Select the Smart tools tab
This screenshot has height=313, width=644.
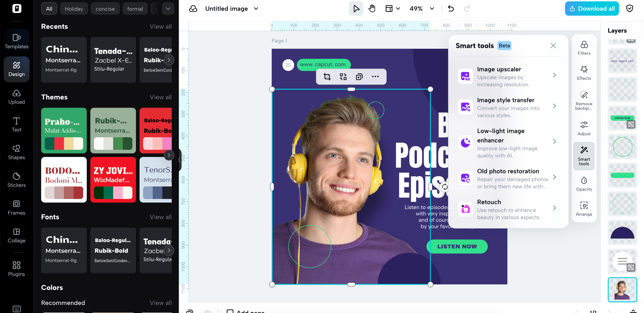(584, 156)
